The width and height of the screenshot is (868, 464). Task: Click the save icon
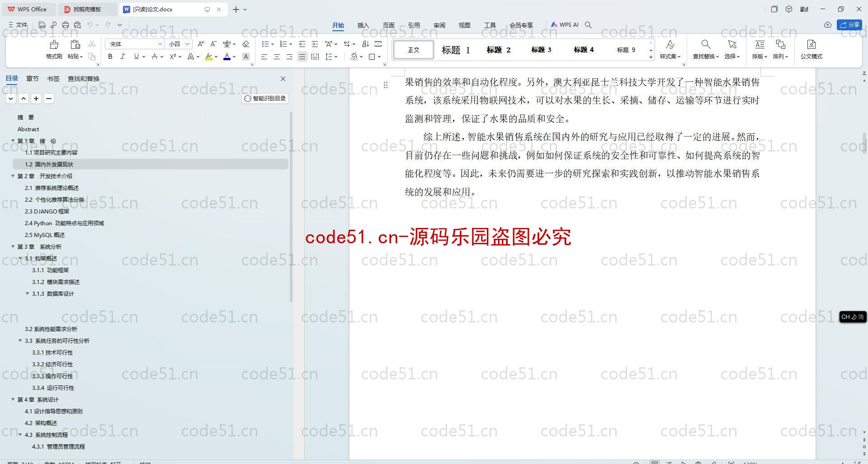click(x=42, y=25)
